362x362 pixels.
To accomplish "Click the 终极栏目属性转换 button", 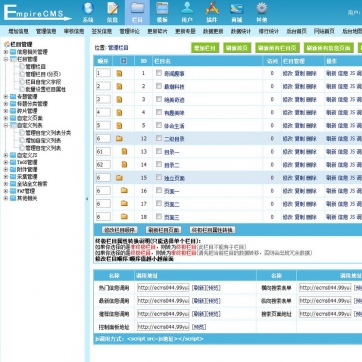I will click(213, 230).
